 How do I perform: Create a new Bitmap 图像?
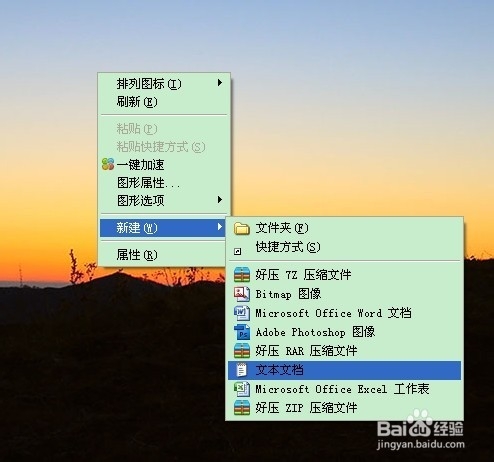tap(344, 294)
